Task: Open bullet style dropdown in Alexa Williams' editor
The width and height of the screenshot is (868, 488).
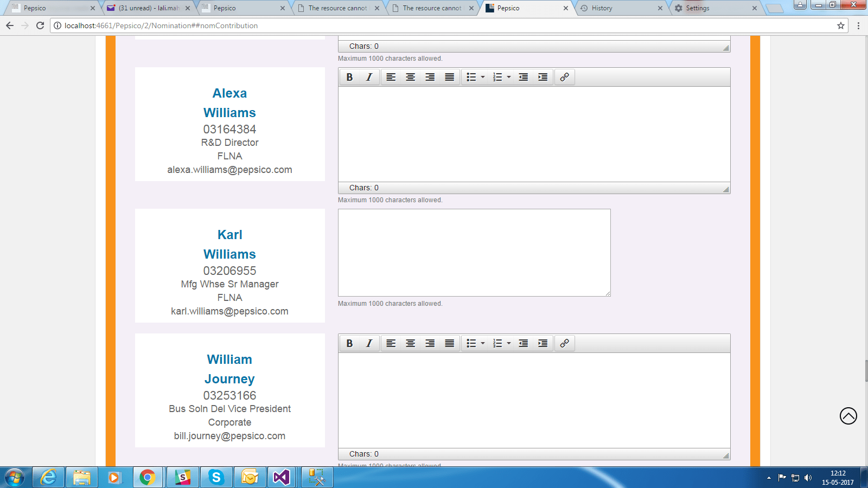Action: click(x=483, y=77)
